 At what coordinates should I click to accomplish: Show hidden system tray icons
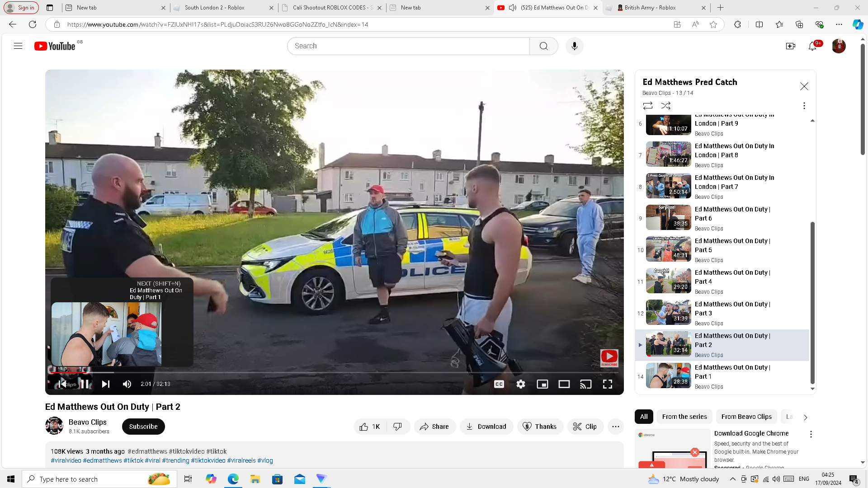pyautogui.click(x=732, y=479)
